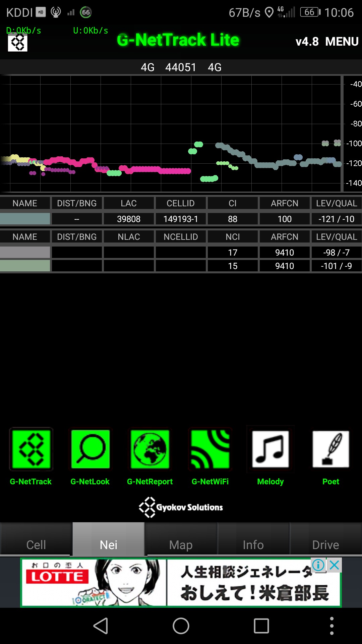Viewport: 362px width, 644px height.
Task: Tap the G-NetTrack Lite title
Action: click(x=178, y=40)
